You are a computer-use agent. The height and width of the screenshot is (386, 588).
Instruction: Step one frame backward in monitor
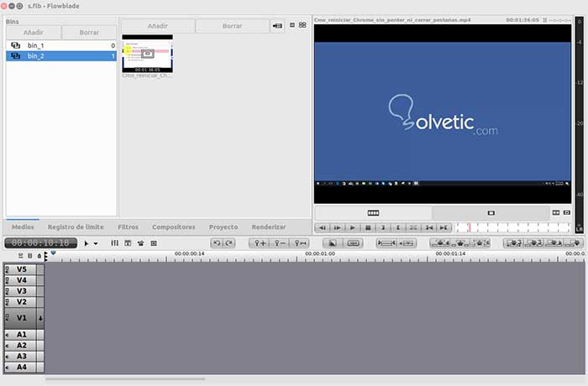322,227
